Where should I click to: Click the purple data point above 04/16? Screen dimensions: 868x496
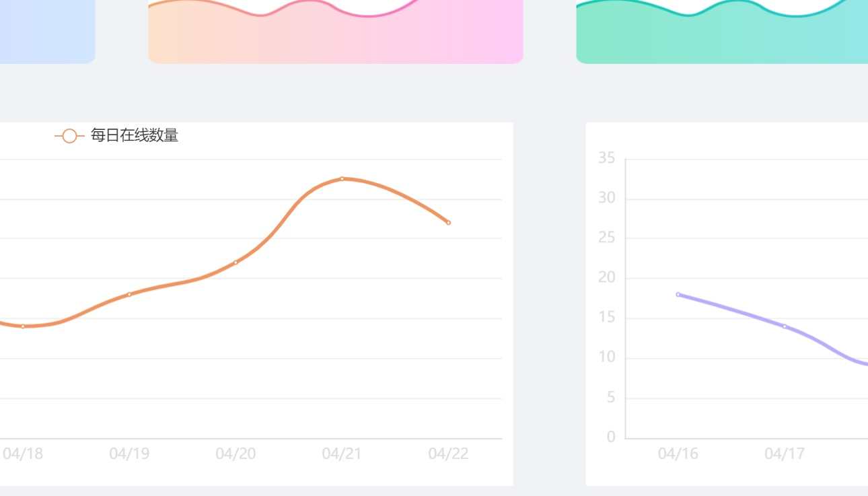coord(678,294)
